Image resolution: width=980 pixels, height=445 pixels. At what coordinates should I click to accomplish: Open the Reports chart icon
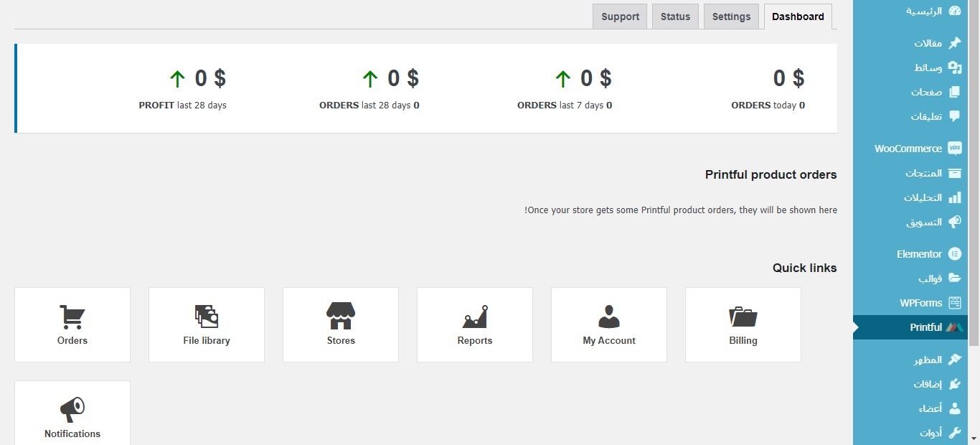coord(475,317)
